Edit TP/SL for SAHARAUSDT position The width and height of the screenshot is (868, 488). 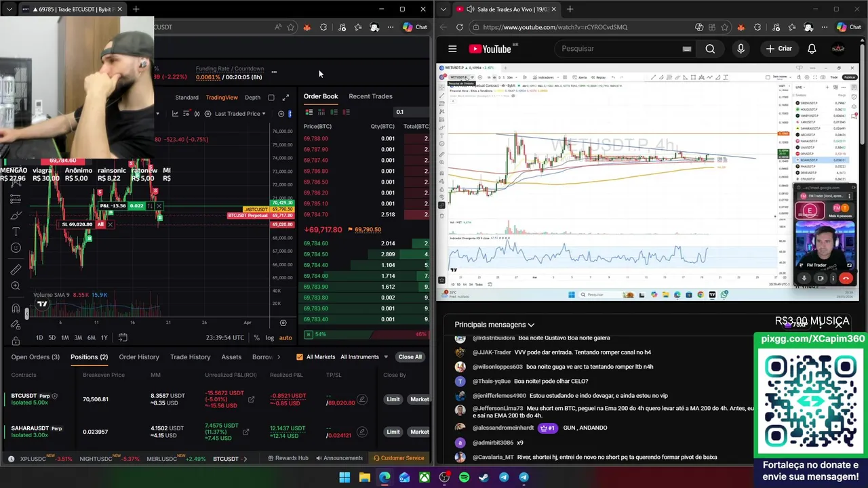coord(362,432)
